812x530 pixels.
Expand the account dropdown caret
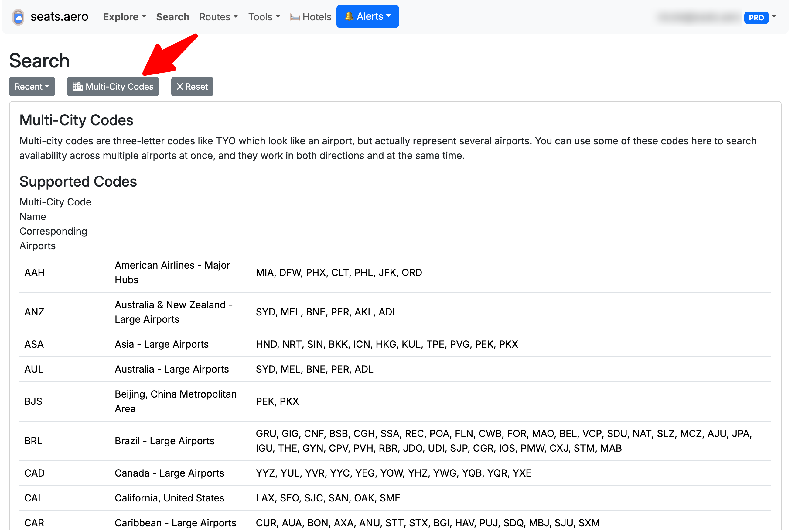pos(774,16)
